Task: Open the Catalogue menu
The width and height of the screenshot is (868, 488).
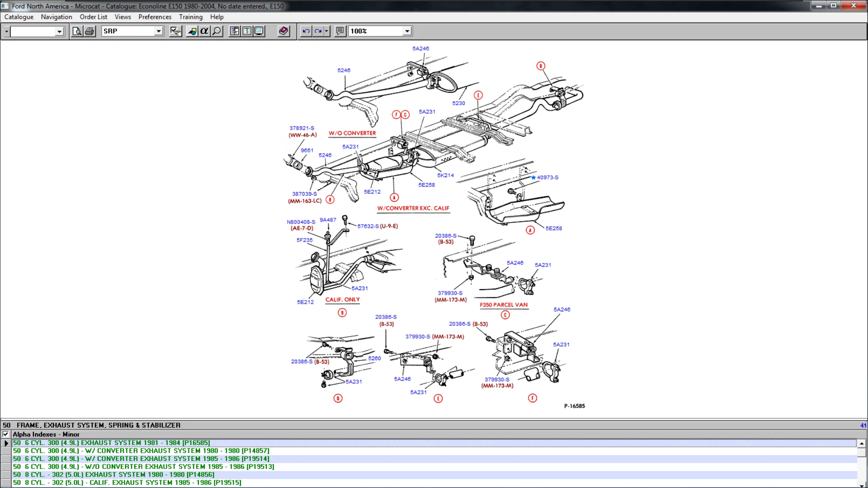Action: point(19,17)
